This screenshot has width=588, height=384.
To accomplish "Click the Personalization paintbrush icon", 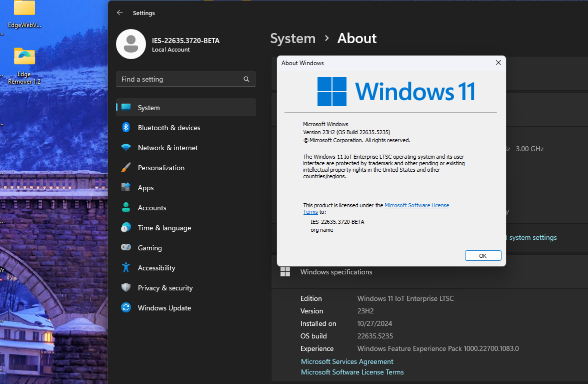I will click(126, 167).
